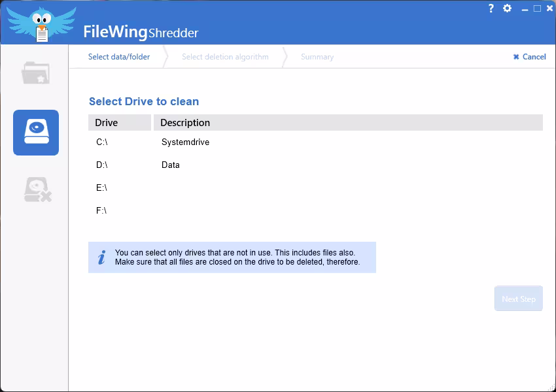The image size is (556, 392).
Task: Click the info icon in notice box
Action: pyautogui.click(x=102, y=257)
